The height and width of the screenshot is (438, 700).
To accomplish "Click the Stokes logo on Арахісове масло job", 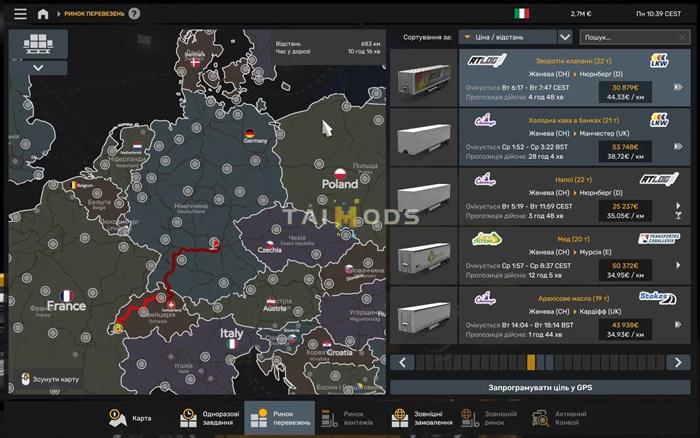I will click(658, 297).
